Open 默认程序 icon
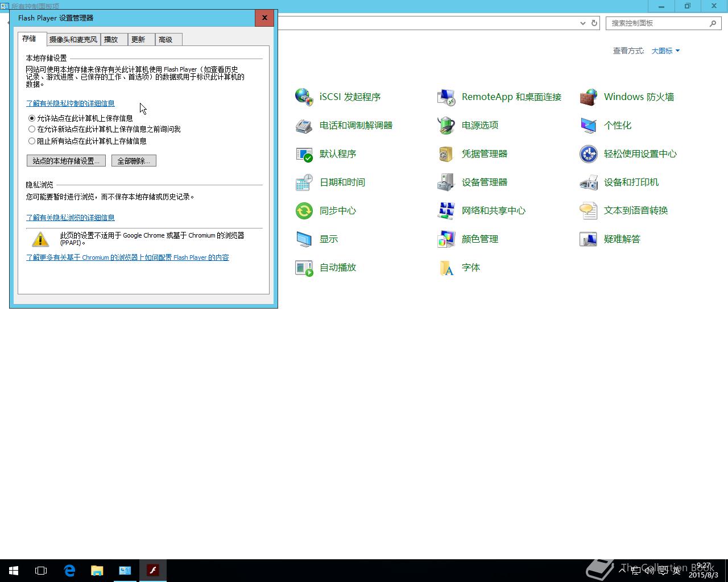This screenshot has height=582, width=728. point(304,153)
